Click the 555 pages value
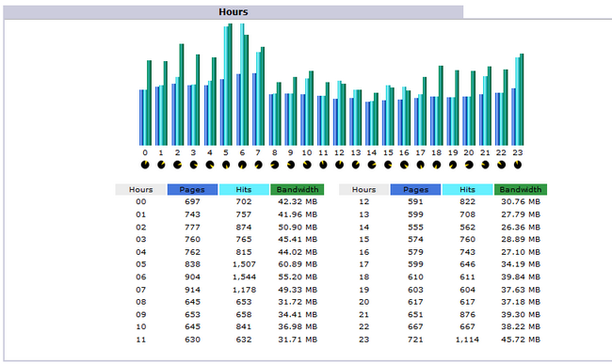The width and height of the screenshot is (612, 364). pos(415,227)
